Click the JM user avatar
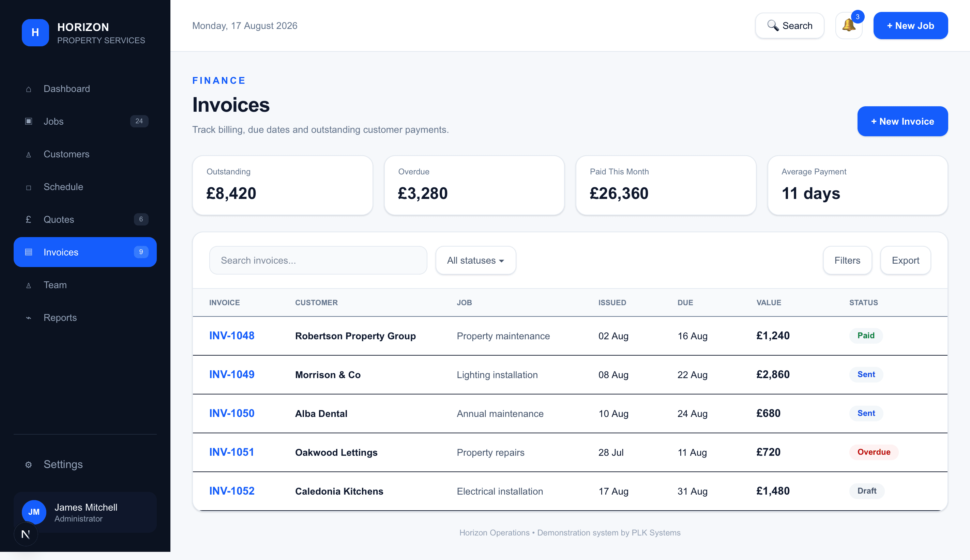The image size is (970, 560). [34, 512]
